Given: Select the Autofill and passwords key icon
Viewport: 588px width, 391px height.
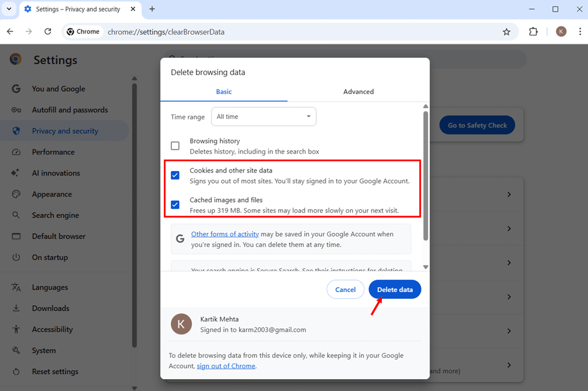Looking at the screenshot, I should [16, 110].
